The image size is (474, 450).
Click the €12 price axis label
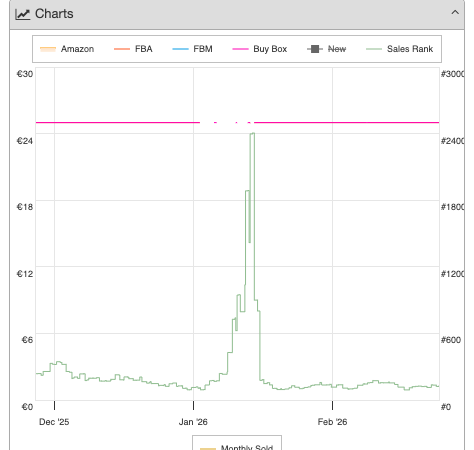25,274
